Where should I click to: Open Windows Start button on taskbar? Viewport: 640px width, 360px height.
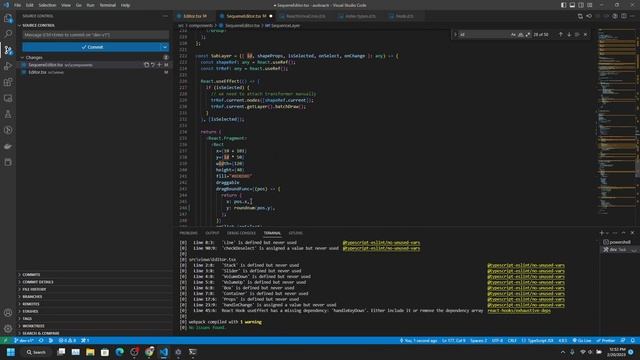(x=11, y=352)
